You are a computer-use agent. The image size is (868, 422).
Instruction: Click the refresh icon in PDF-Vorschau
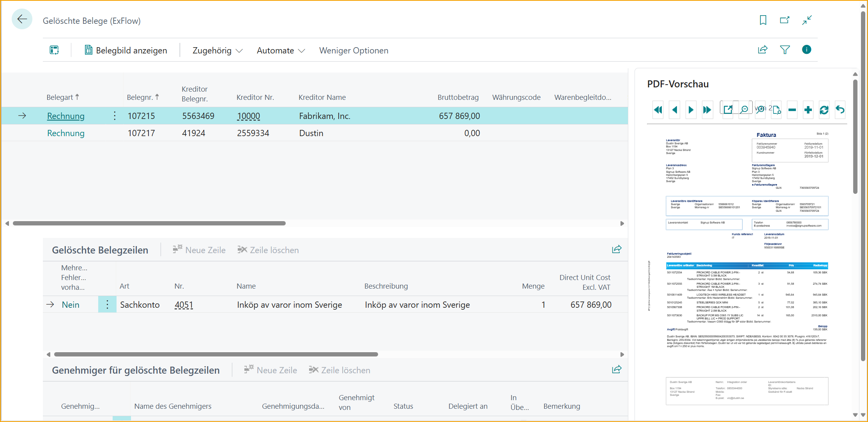(x=824, y=110)
